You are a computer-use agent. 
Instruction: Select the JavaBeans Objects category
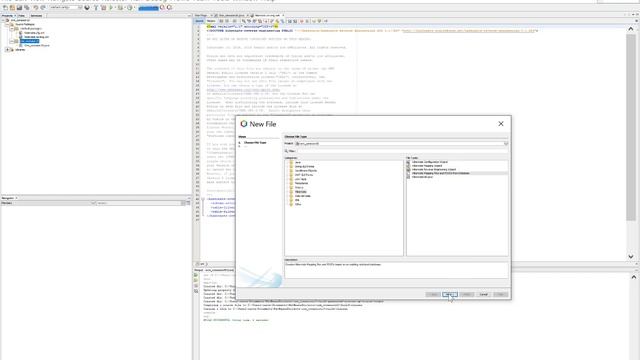pyautogui.click(x=306, y=171)
